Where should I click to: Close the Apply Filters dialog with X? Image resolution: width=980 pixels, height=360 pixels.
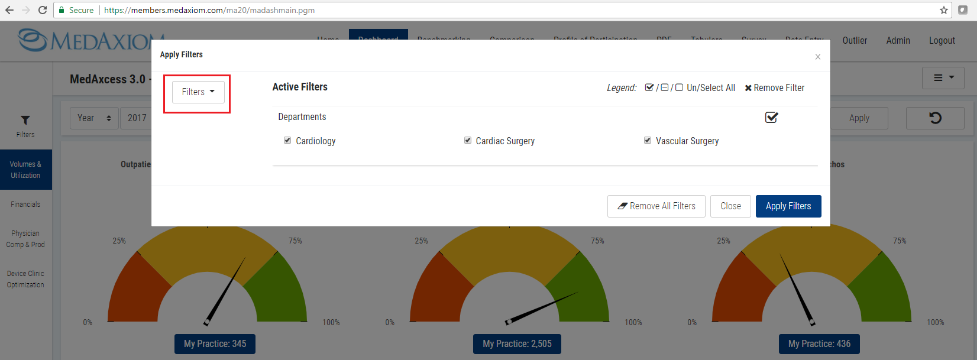pyautogui.click(x=817, y=57)
